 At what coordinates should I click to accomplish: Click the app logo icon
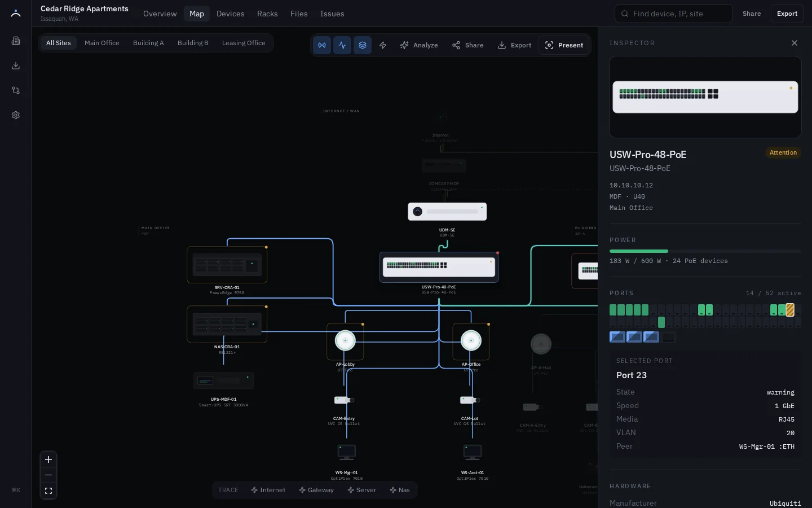16,14
